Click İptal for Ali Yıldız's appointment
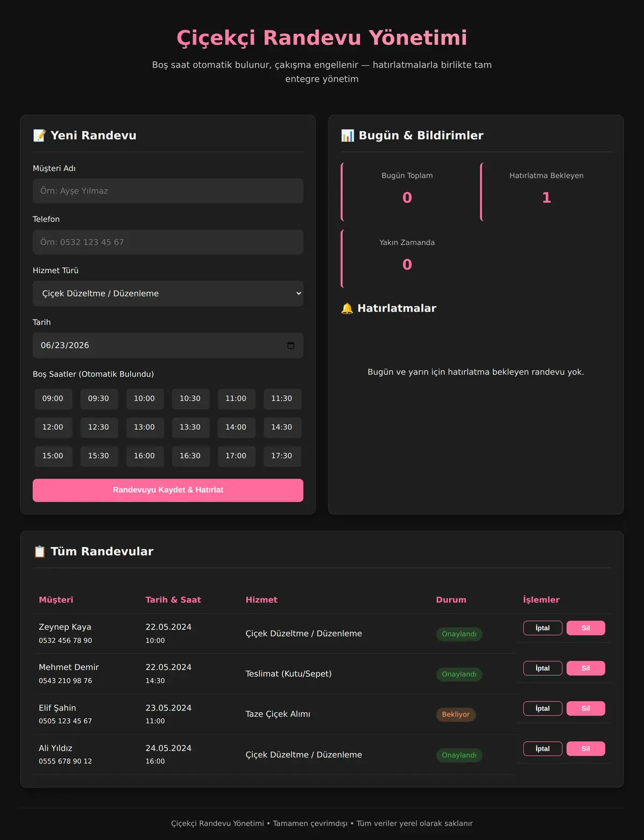Viewport: 644px width, 840px height. point(543,749)
